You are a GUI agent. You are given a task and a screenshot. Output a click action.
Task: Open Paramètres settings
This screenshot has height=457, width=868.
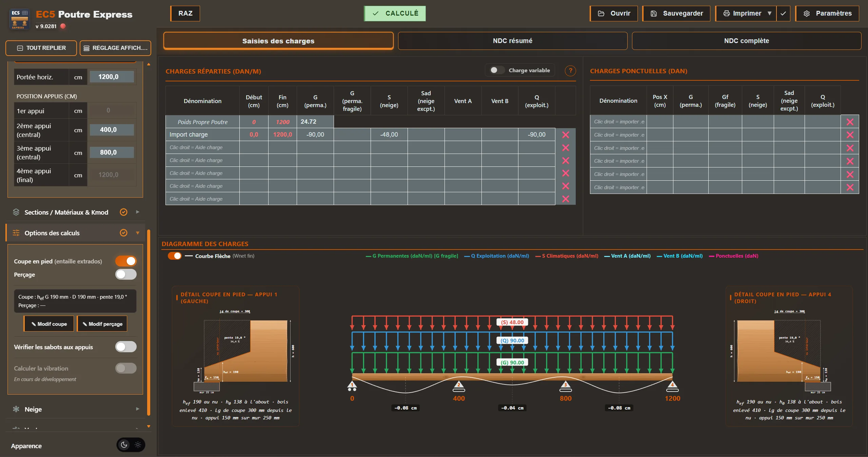(827, 14)
